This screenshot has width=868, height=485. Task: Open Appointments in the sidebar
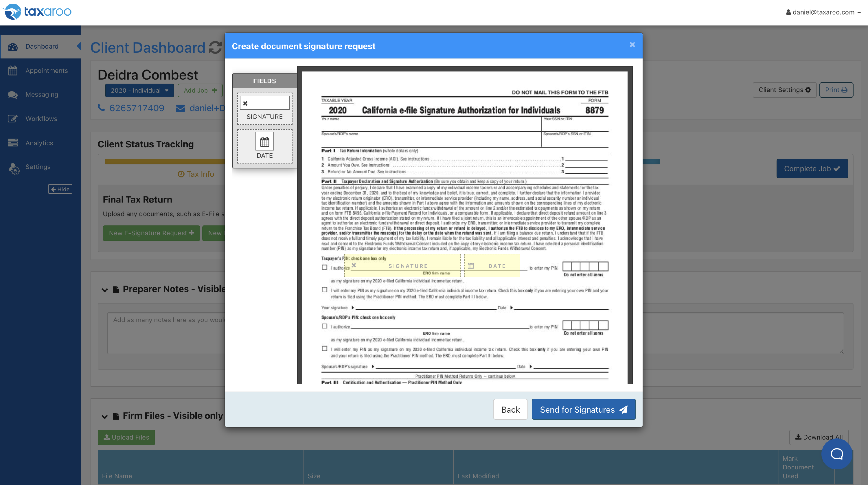click(x=47, y=70)
